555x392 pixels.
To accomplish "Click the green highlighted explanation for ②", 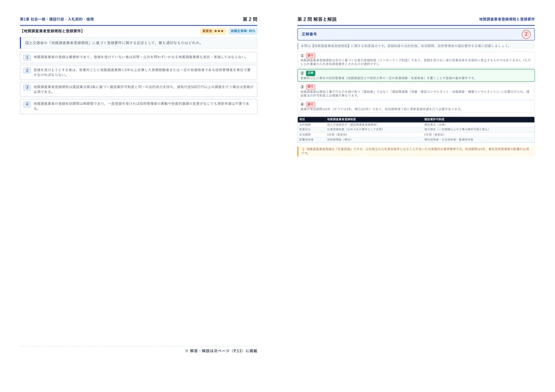I will tap(416, 75).
